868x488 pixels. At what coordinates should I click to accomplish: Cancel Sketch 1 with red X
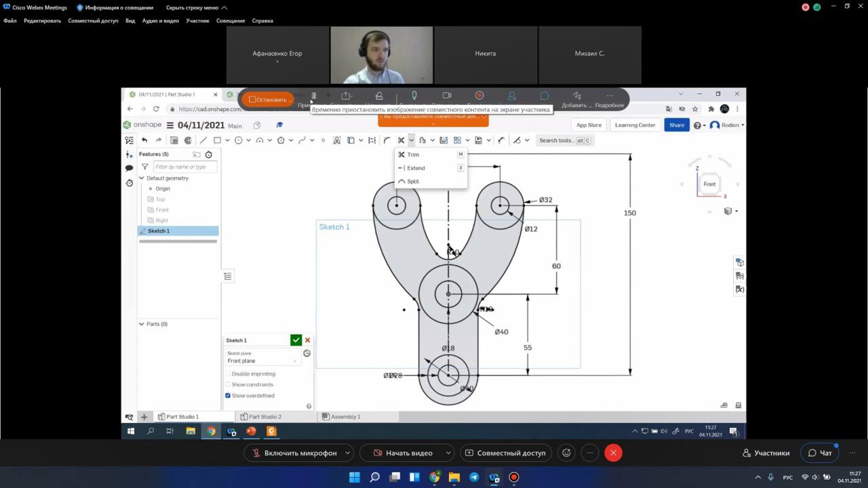click(307, 340)
